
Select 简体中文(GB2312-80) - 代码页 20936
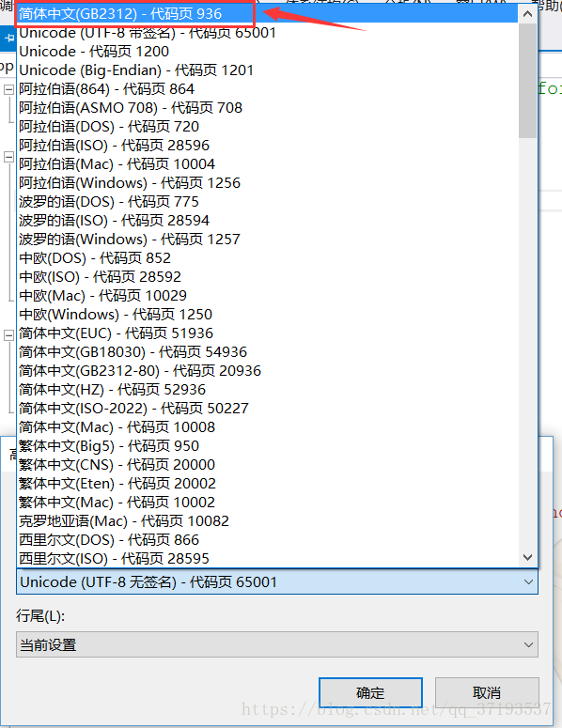[268, 370]
